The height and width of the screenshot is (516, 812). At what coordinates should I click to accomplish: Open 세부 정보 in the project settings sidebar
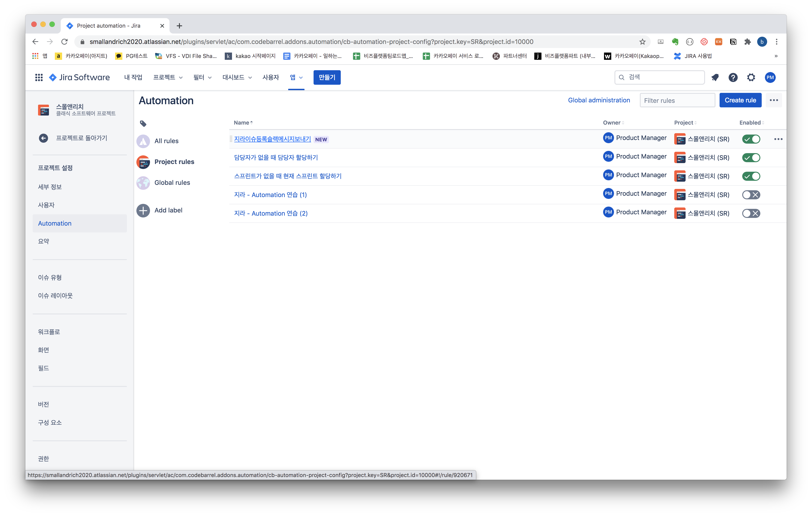coord(50,187)
